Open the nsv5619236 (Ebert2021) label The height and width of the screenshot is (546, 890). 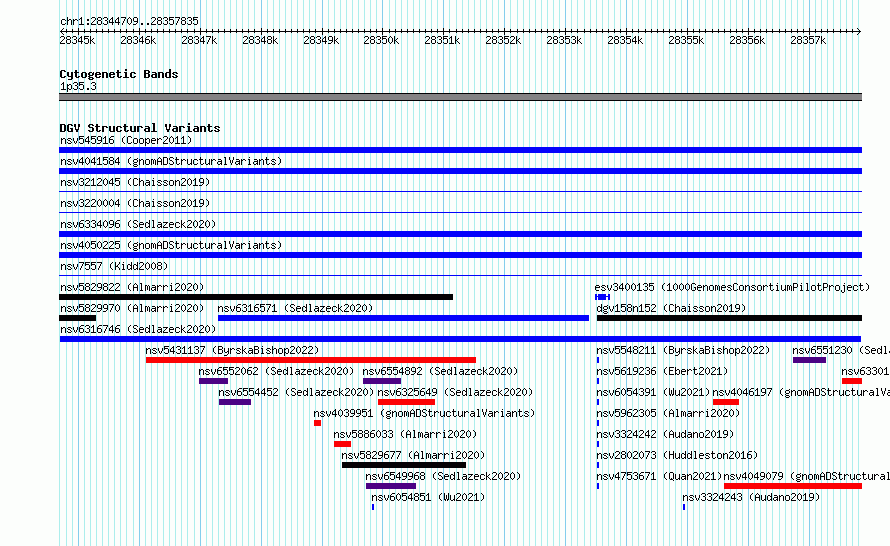662,371
